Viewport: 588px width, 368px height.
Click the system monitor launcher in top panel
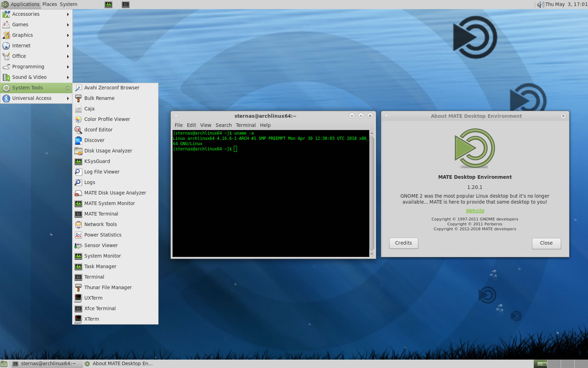point(108,5)
